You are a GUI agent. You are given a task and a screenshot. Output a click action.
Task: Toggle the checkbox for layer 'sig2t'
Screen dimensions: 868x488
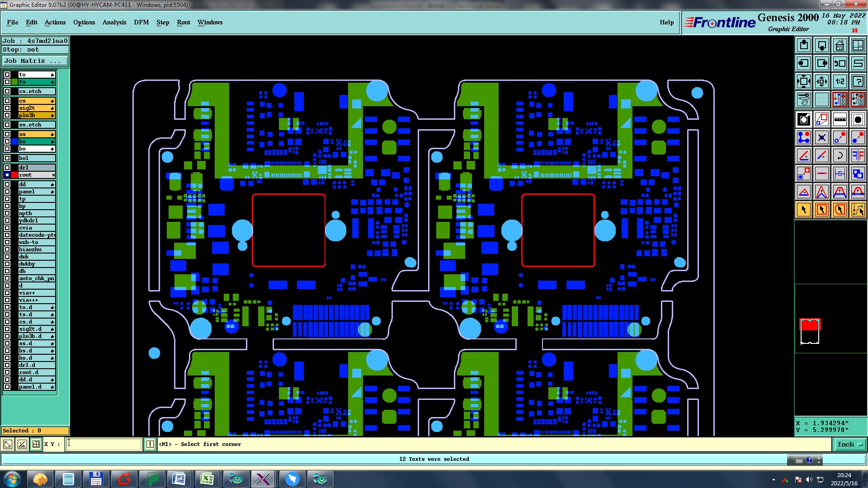[x=7, y=108]
